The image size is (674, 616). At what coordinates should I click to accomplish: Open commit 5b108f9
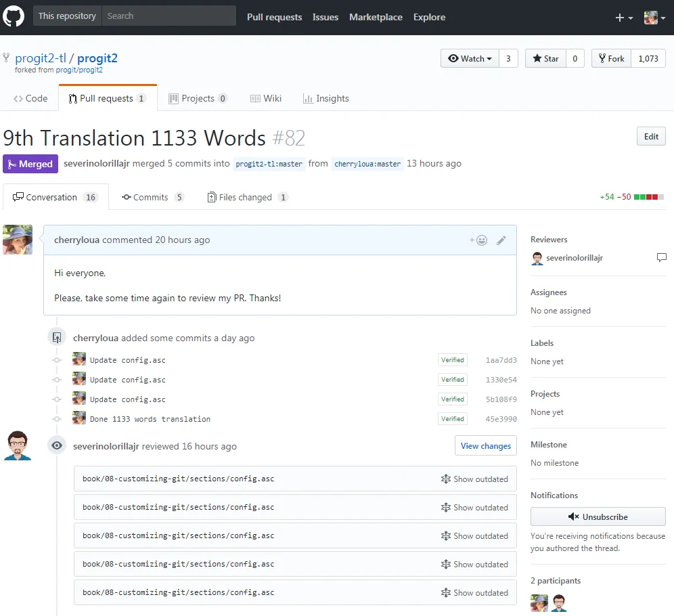click(x=501, y=399)
